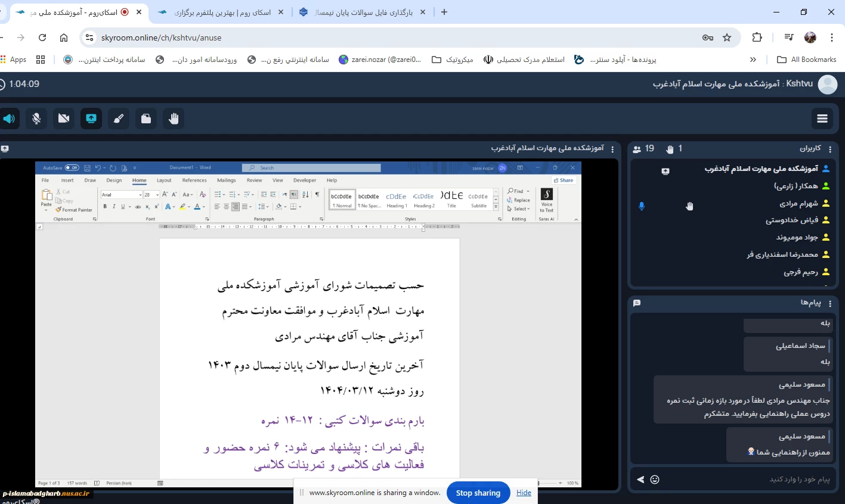This screenshot has height=504, width=845.
Task: Click the Increase Indent icon in Word
Action: (x=273, y=195)
